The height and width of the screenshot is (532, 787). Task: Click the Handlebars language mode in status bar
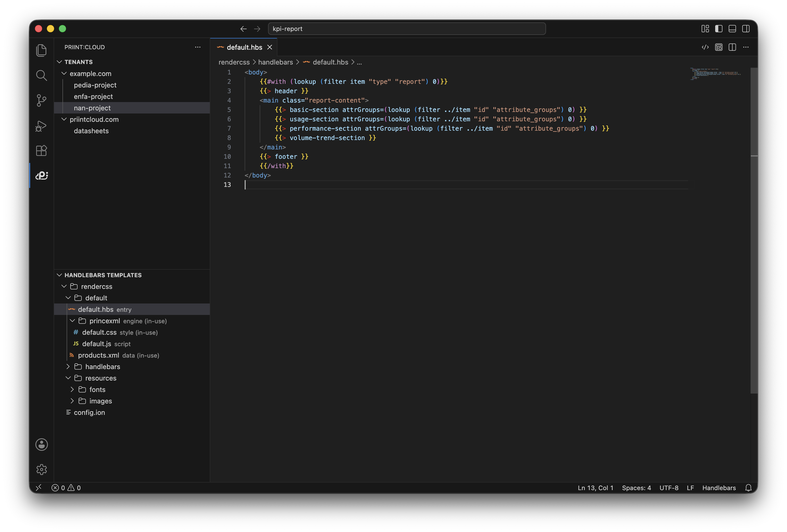pyautogui.click(x=719, y=488)
